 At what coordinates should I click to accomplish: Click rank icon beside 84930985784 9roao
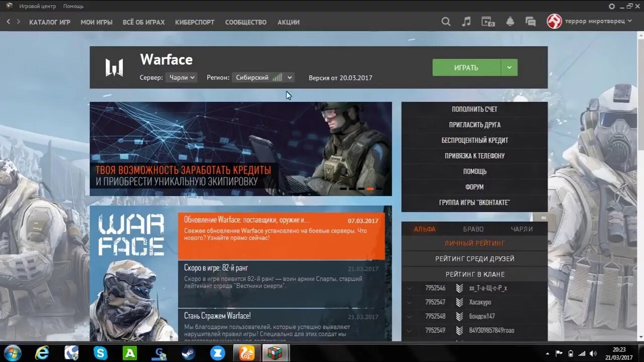[459, 330]
